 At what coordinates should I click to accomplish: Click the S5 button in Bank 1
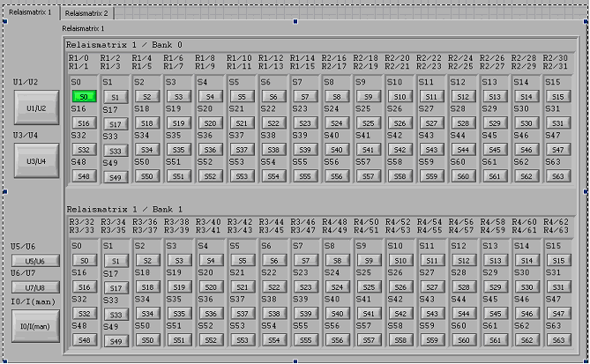(243, 261)
